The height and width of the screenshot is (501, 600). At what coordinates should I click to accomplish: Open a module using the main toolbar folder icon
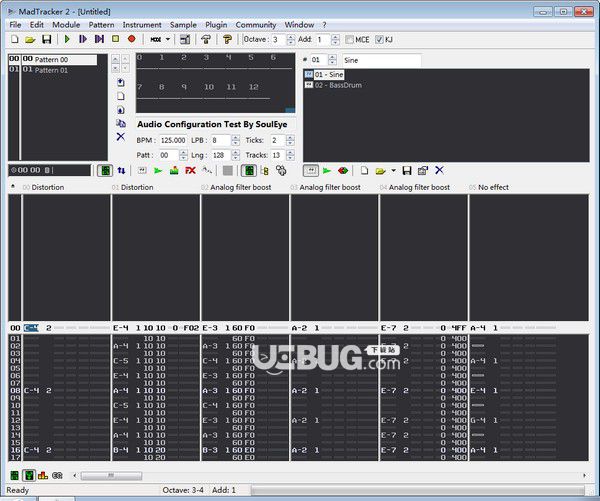pyautogui.click(x=30, y=39)
